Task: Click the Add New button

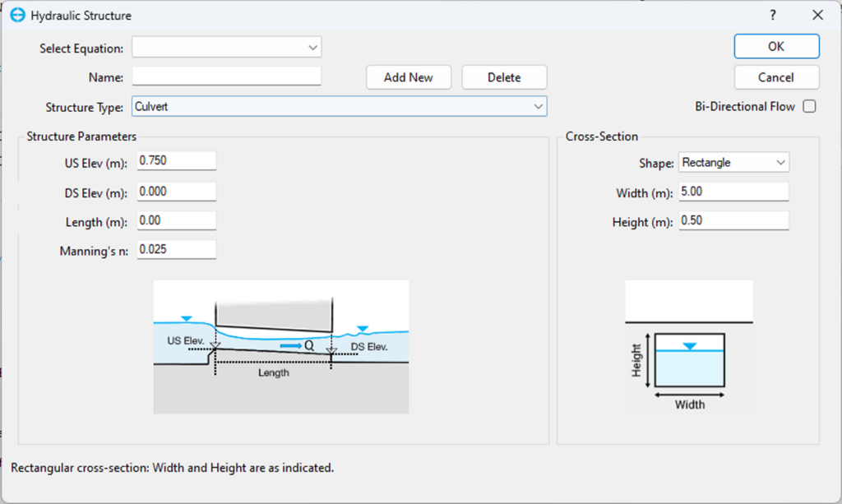Action: click(409, 77)
